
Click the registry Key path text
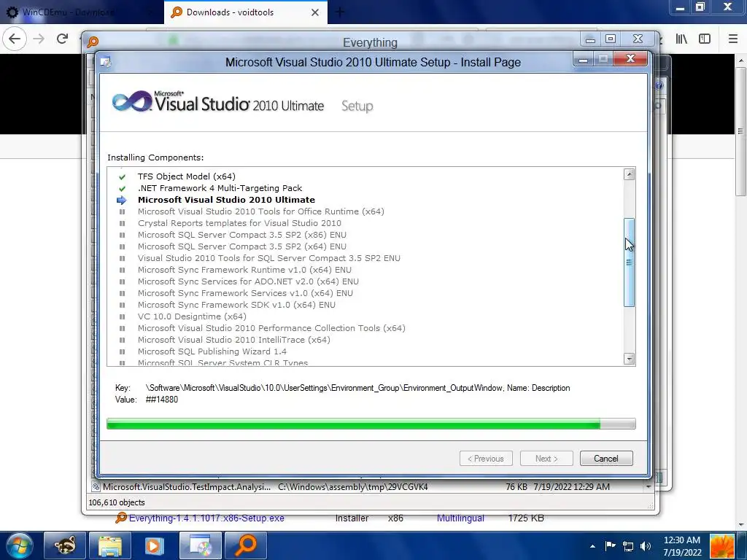click(x=357, y=388)
